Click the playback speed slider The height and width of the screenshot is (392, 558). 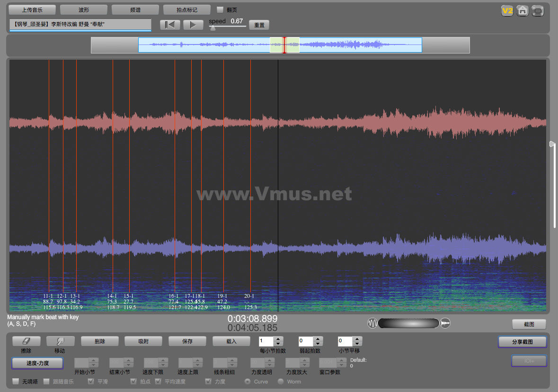point(227,27)
